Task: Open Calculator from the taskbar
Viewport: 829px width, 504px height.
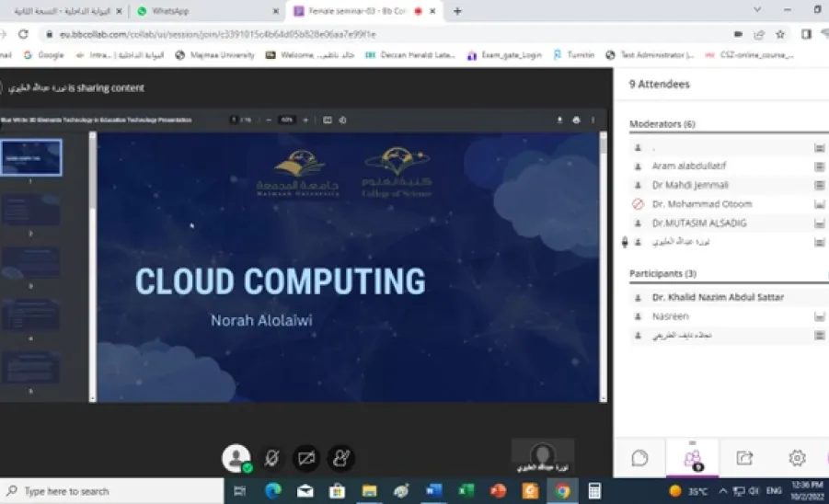Action: pyautogui.click(x=594, y=491)
